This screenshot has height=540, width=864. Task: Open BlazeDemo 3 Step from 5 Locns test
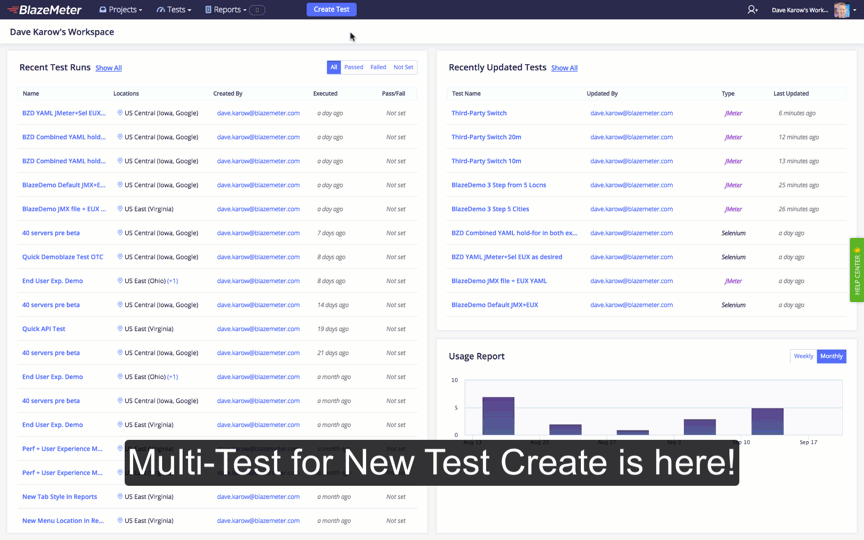[499, 185]
